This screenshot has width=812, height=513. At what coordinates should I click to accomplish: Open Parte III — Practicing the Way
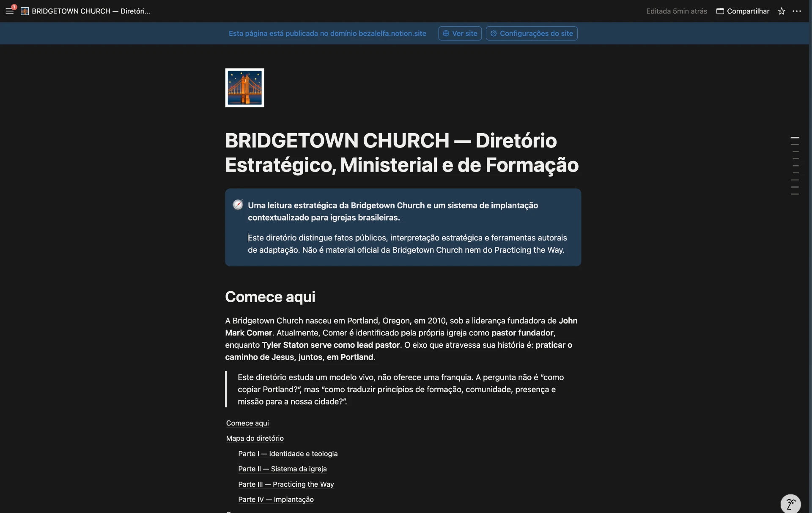286,484
